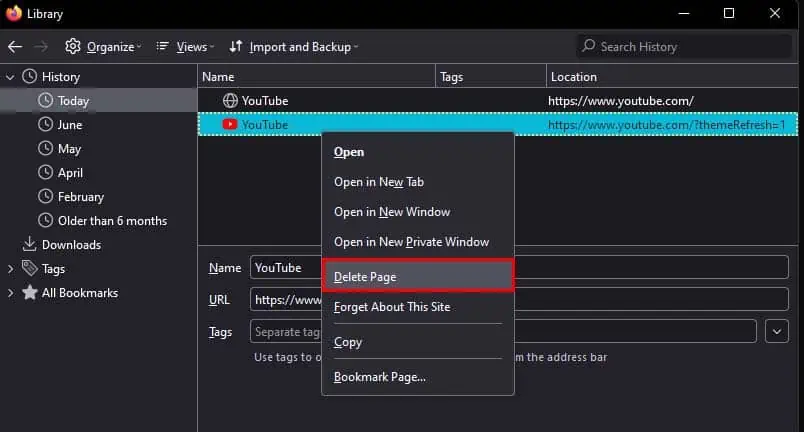This screenshot has width=804, height=432.
Task: Select the YouTube row with globe icon
Action: 497,100
